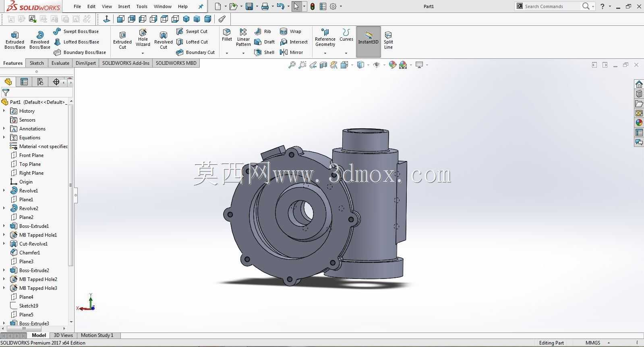644x347 pixels.
Task: Open the PropertyManager tab icon
Action: [24, 82]
